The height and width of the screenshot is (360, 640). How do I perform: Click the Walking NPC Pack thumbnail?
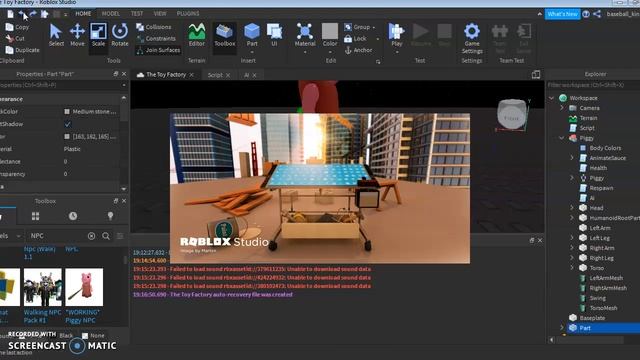click(42, 287)
